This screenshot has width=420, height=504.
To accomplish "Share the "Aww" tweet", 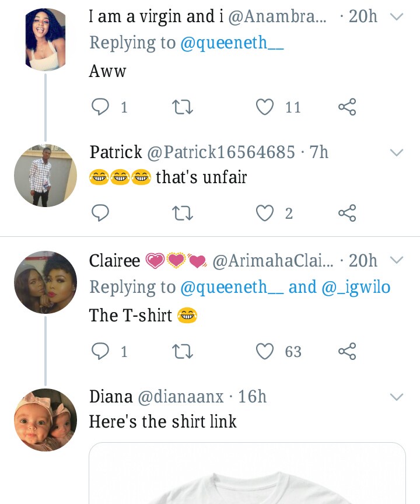I will 347,107.
